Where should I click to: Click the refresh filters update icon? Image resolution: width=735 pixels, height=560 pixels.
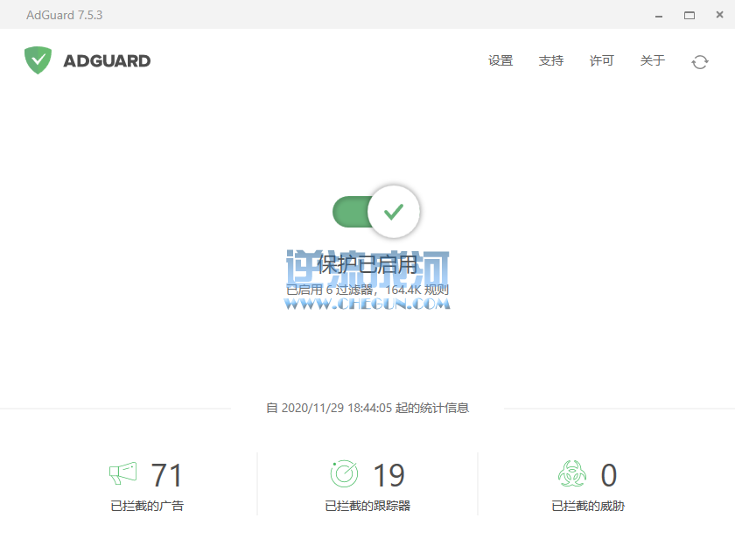tap(700, 62)
